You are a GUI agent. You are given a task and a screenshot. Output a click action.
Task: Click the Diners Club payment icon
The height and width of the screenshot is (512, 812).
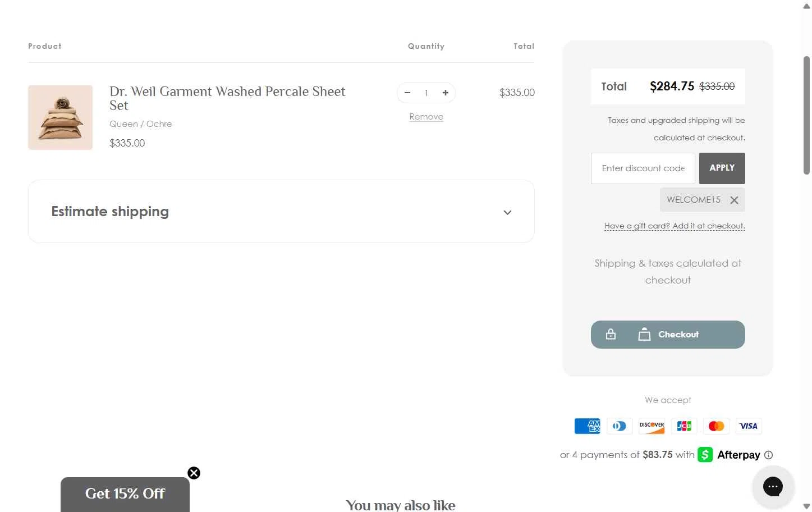[x=620, y=426]
